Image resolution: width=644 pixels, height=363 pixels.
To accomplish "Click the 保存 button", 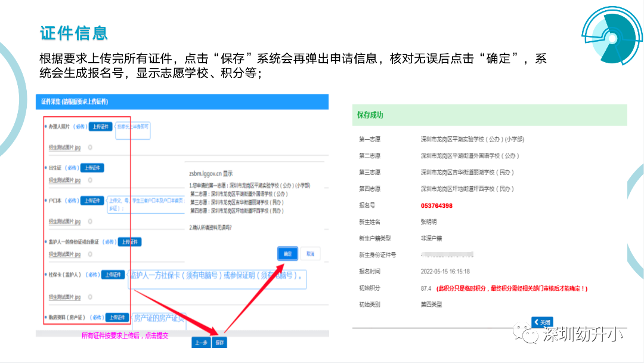I will tap(219, 343).
